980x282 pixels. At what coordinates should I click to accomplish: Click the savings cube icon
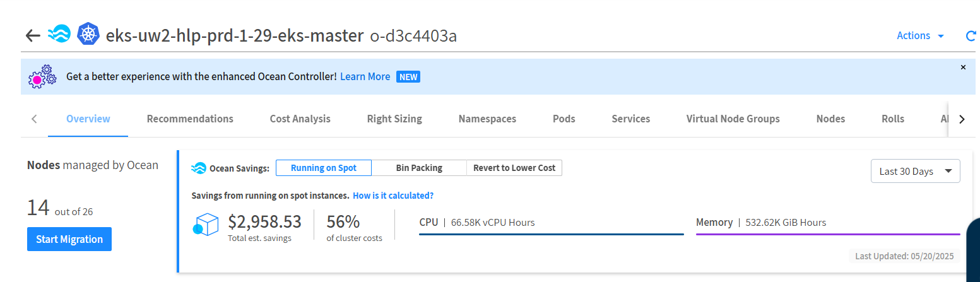[x=204, y=225]
